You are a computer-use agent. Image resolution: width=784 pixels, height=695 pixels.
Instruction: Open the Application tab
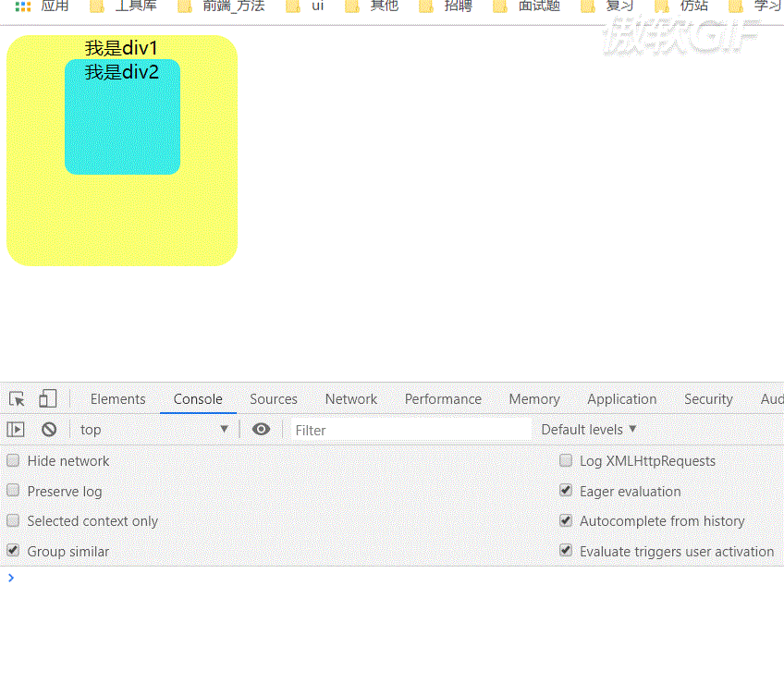click(x=621, y=399)
